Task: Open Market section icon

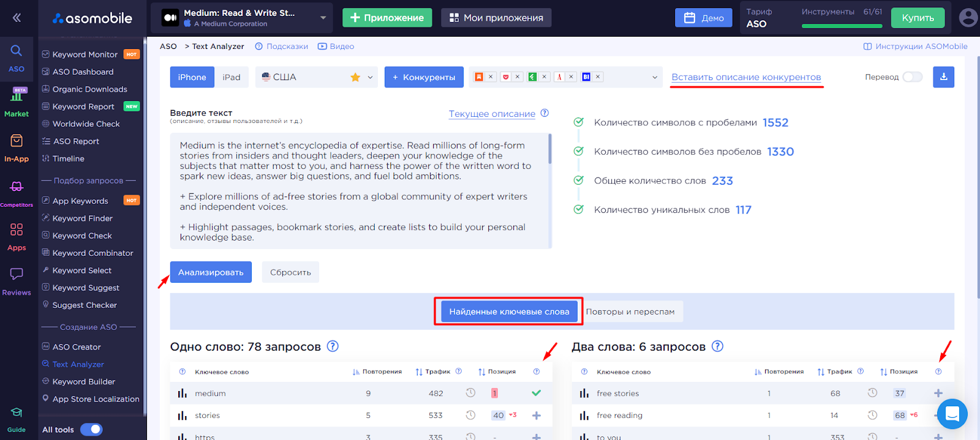Action: [x=17, y=94]
